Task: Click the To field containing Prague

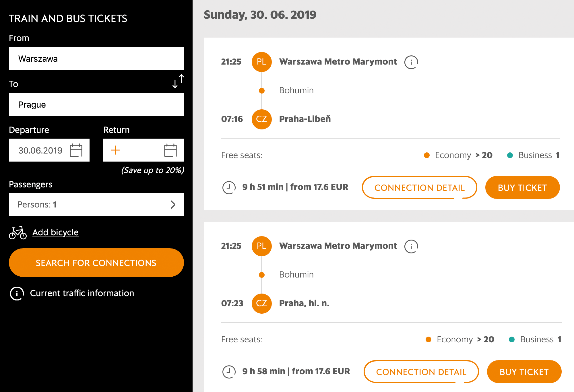Action: coord(96,104)
